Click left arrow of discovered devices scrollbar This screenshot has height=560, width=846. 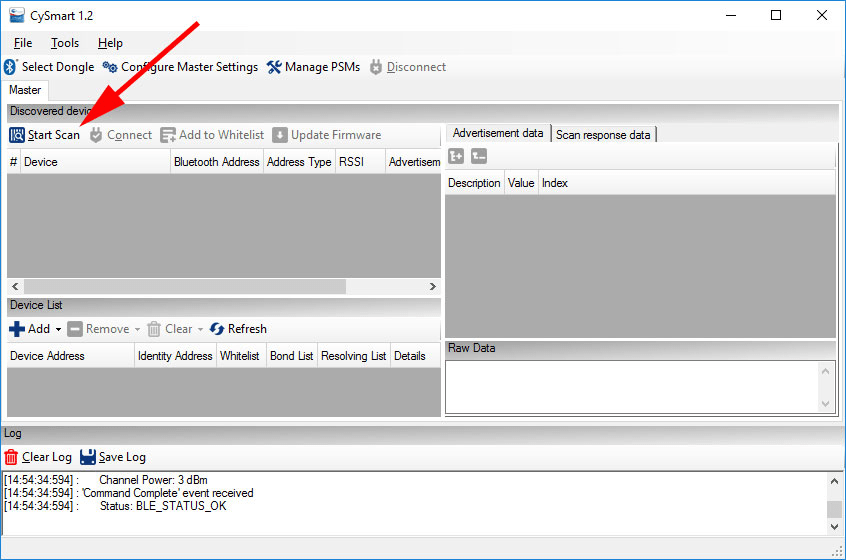[x=15, y=286]
